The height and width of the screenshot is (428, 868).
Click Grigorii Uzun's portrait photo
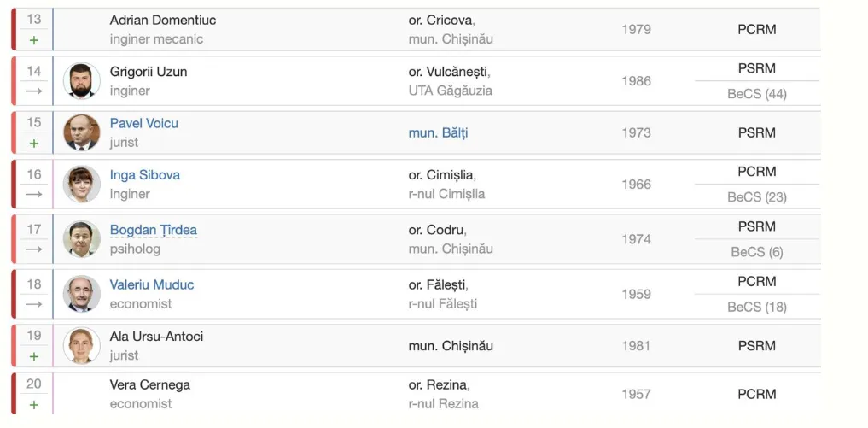coord(82,81)
